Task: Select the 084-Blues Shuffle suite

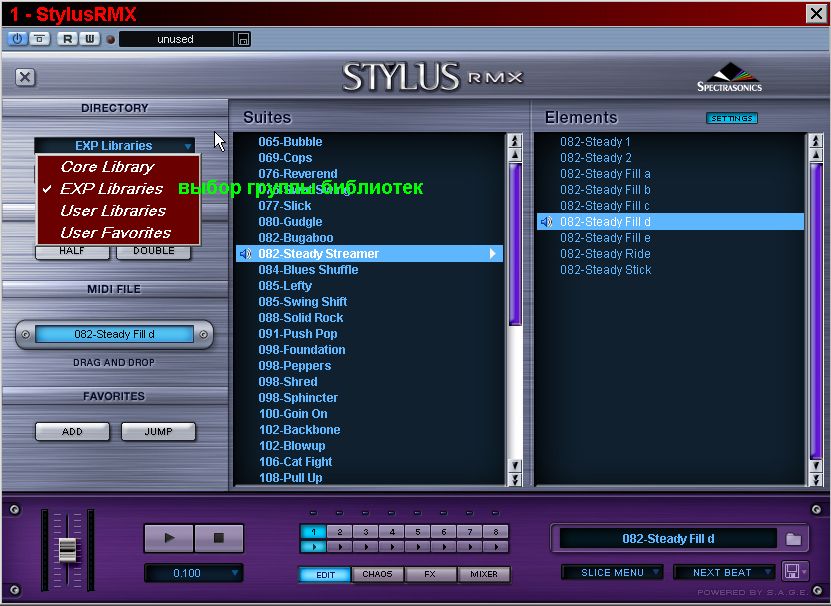Action: (x=308, y=269)
